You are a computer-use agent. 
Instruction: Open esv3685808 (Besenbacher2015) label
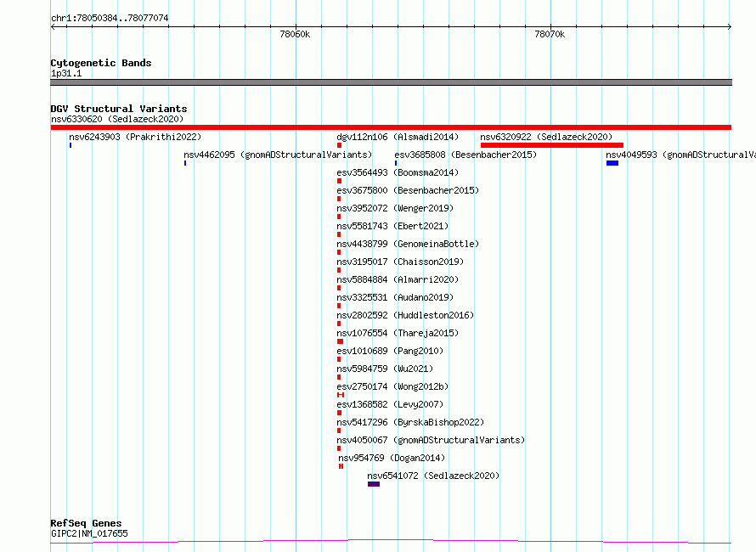(465, 155)
